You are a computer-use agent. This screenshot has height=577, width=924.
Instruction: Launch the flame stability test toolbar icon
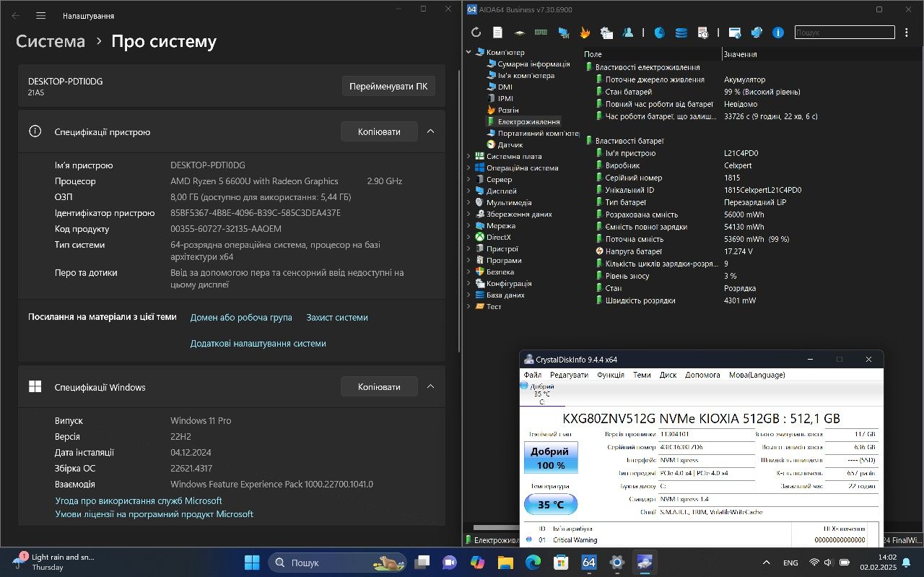pos(585,32)
